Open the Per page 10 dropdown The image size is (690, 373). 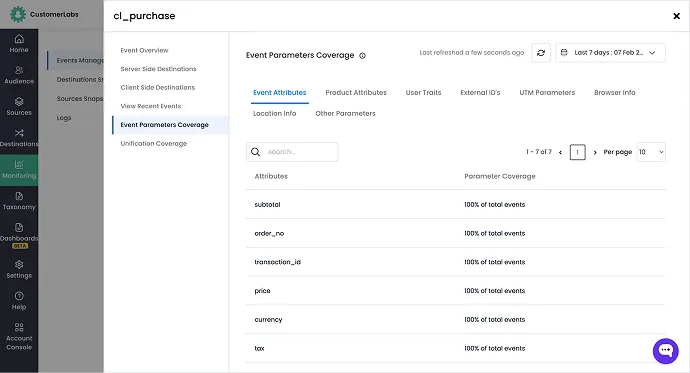pyautogui.click(x=651, y=152)
